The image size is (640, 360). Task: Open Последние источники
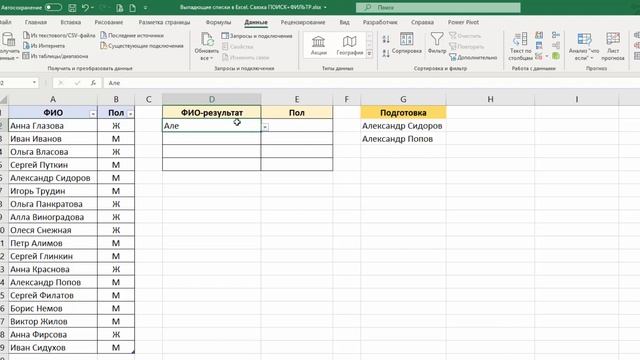pyautogui.click(x=132, y=36)
